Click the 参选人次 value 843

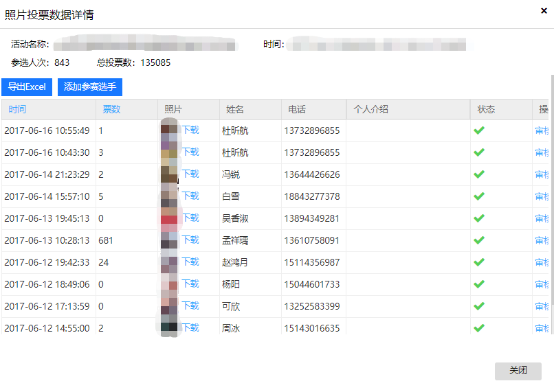(62, 62)
